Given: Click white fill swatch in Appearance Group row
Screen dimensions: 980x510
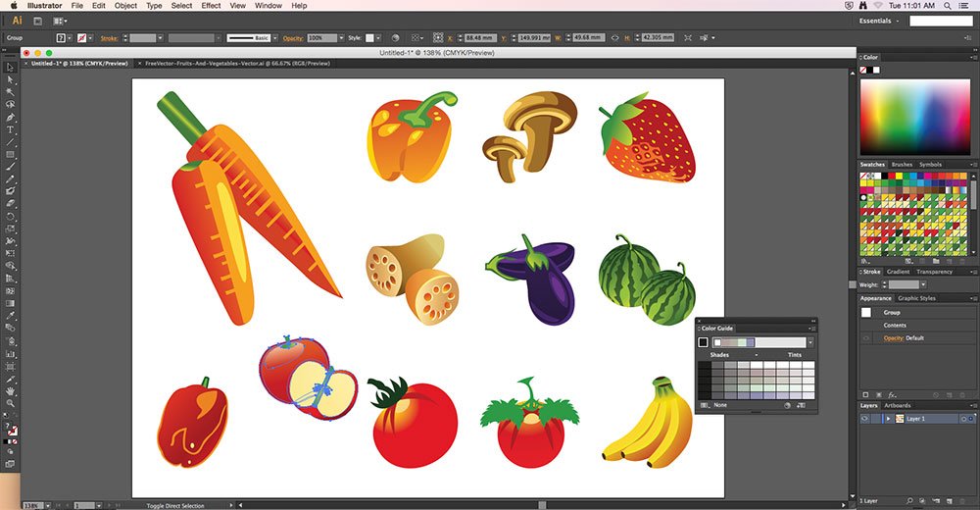Looking at the screenshot, I should coord(866,313).
